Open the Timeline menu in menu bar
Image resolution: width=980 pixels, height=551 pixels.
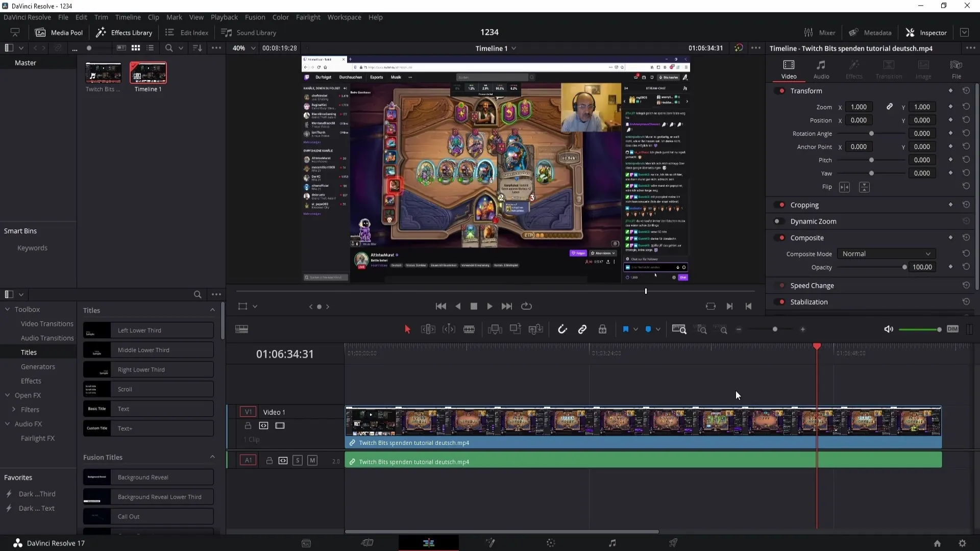coord(127,17)
